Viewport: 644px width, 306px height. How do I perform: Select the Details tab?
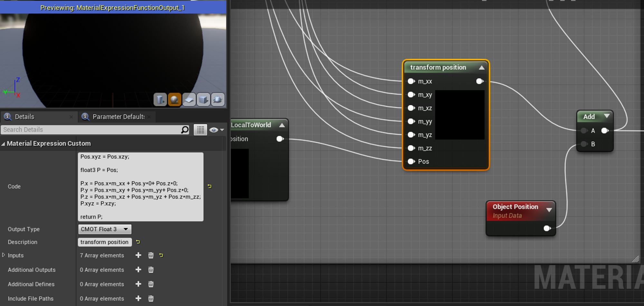pos(24,117)
